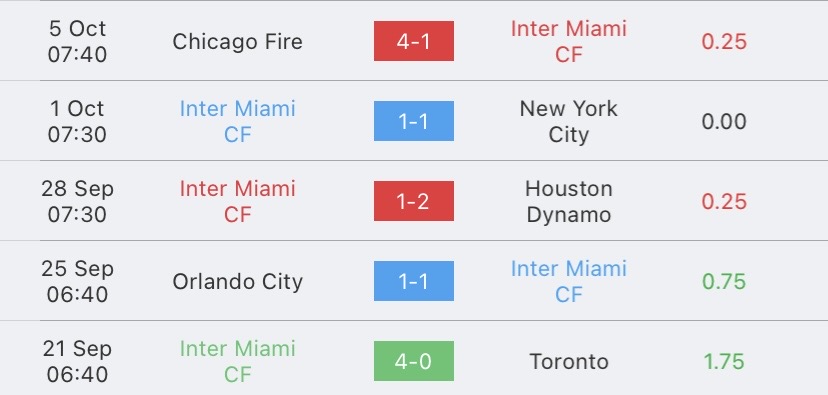The image size is (828, 395).
Task: Select the Toronto team name
Action: 569,362
